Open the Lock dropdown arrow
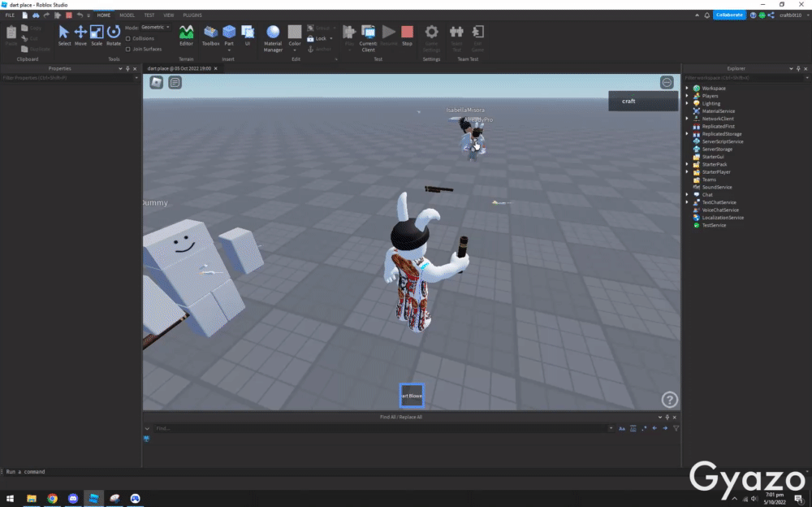Viewport: 812px width, 507px height. 331,39
